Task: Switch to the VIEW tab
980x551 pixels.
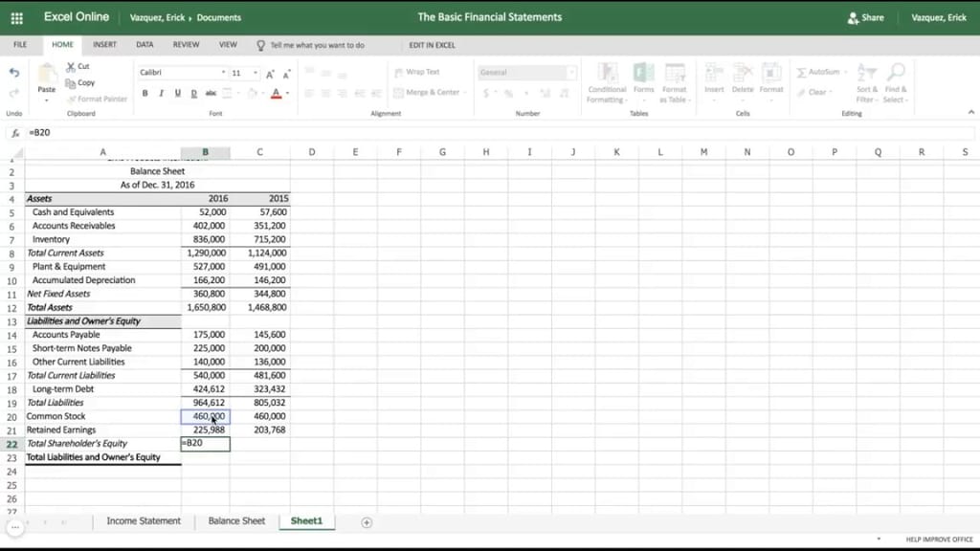Action: point(228,45)
